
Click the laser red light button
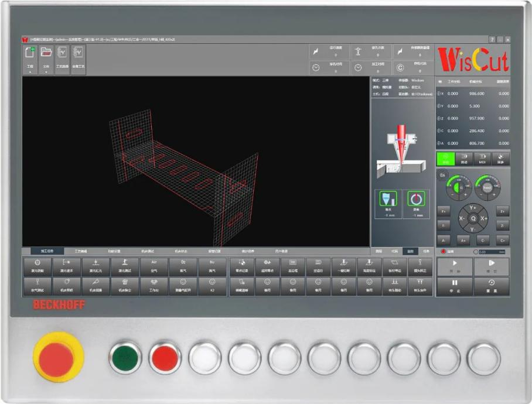coord(96,267)
